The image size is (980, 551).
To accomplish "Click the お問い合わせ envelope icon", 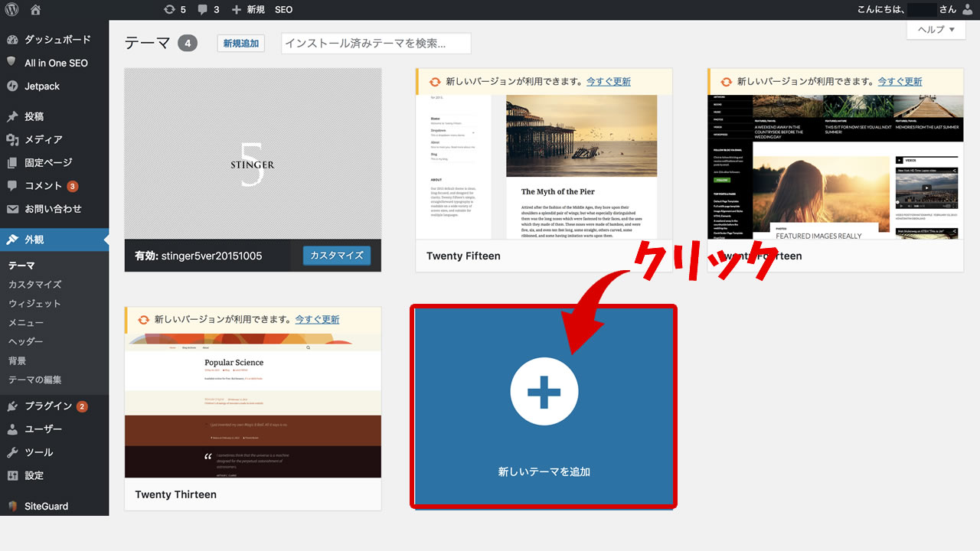I will pos(12,209).
